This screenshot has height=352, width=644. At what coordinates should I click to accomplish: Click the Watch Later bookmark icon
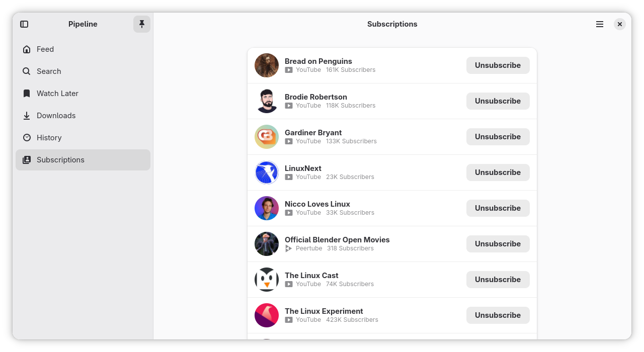tap(27, 94)
